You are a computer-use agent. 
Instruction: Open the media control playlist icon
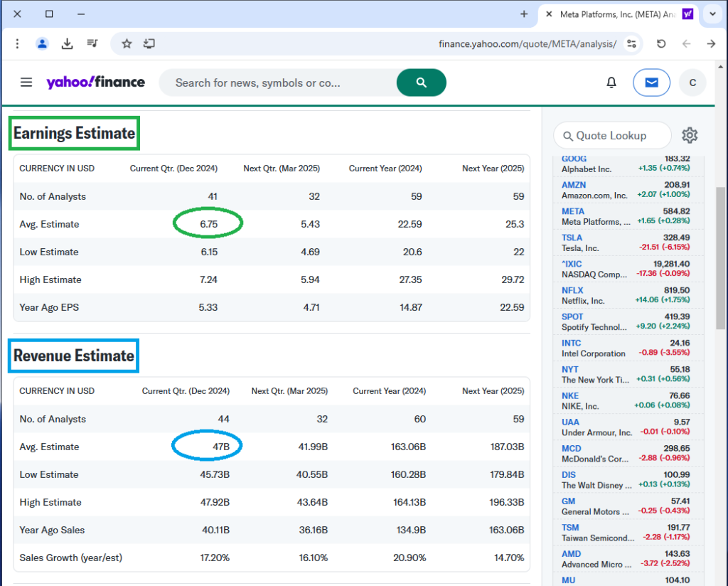[92, 43]
